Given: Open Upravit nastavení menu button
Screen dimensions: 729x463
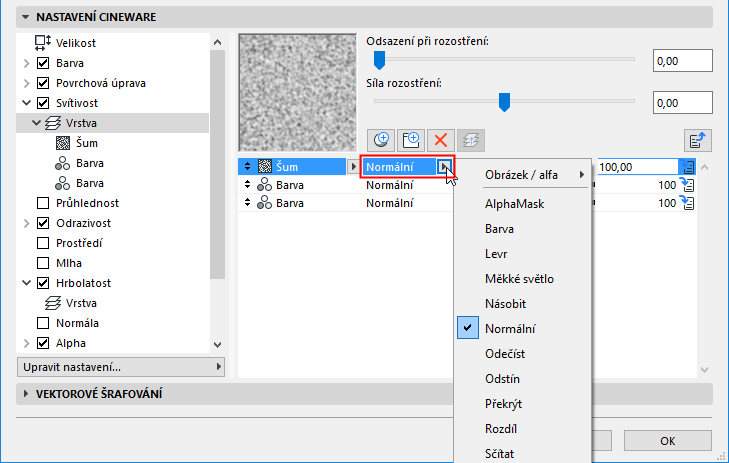Looking at the screenshot, I should [121, 367].
